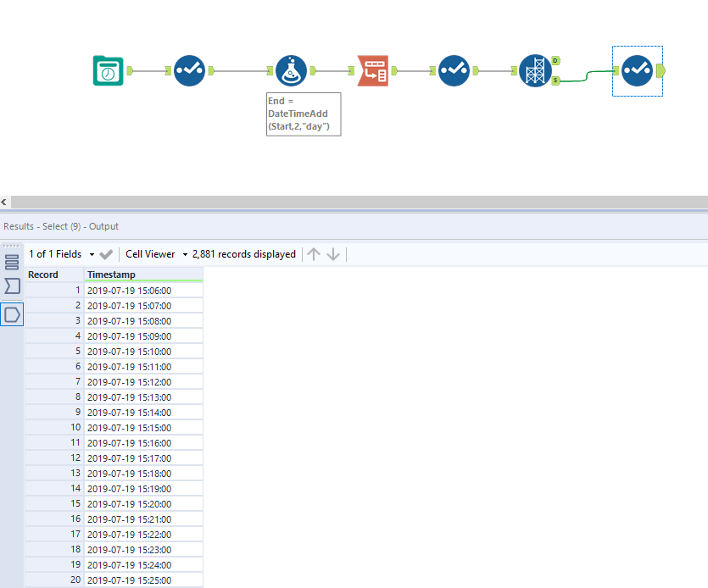
Task: Select cell '2019-07-19 15:06:00'
Action: 143,291
